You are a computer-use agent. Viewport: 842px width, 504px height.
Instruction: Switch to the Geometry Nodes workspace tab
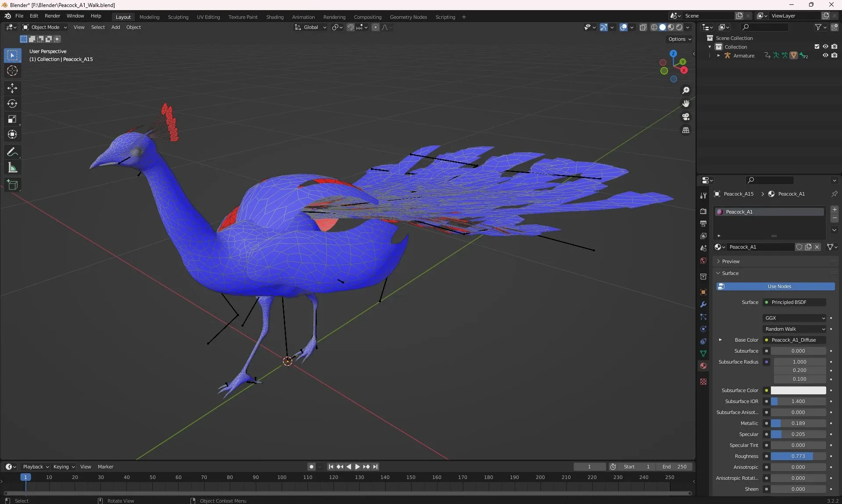408,17
